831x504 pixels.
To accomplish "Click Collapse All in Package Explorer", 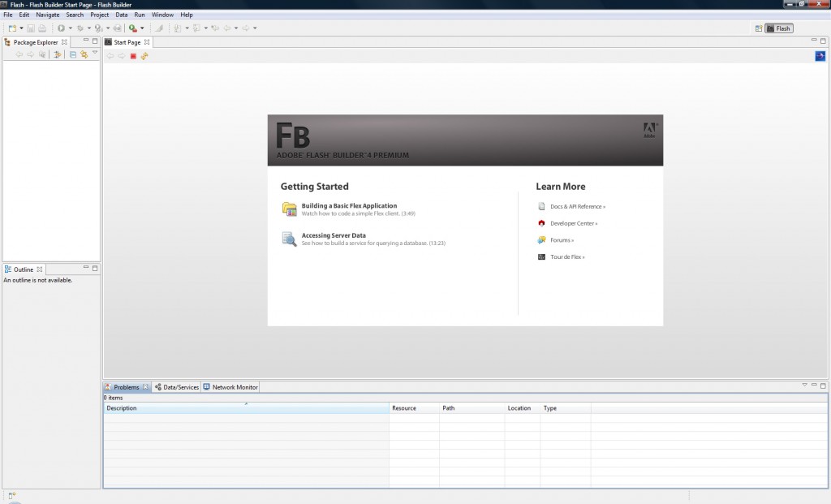I will pos(72,55).
